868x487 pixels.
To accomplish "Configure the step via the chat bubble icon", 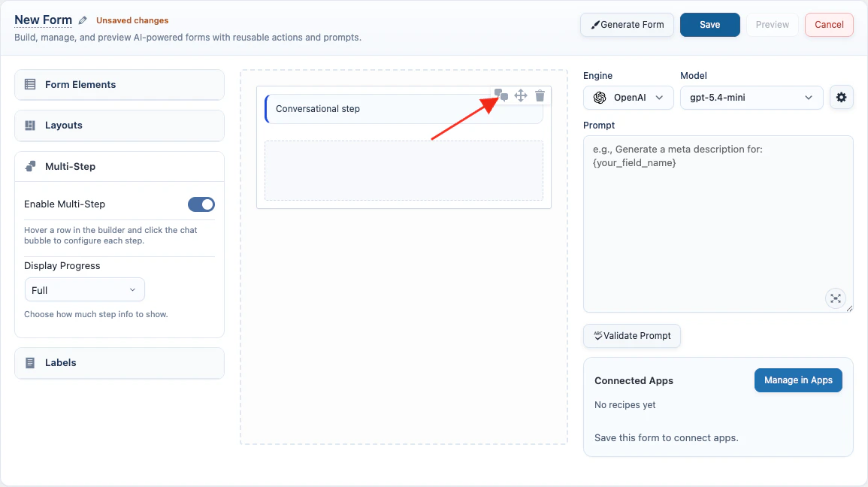I will [x=501, y=95].
